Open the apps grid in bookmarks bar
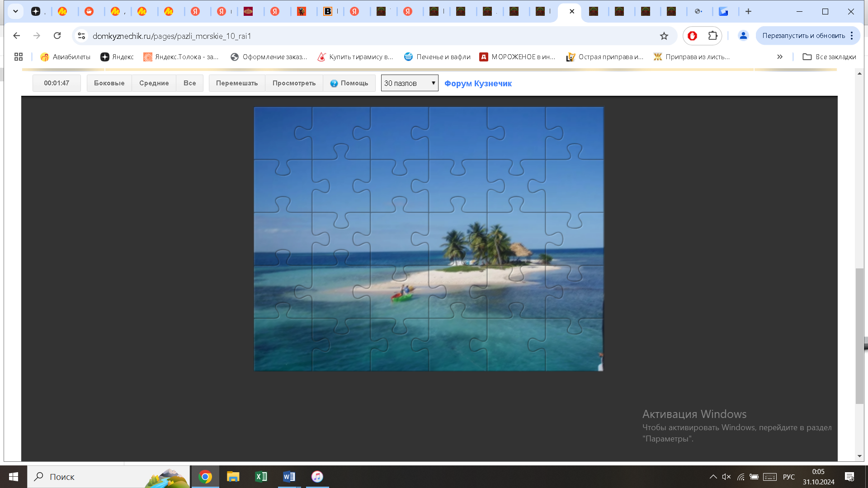The width and height of the screenshot is (868, 488). pyautogui.click(x=19, y=57)
